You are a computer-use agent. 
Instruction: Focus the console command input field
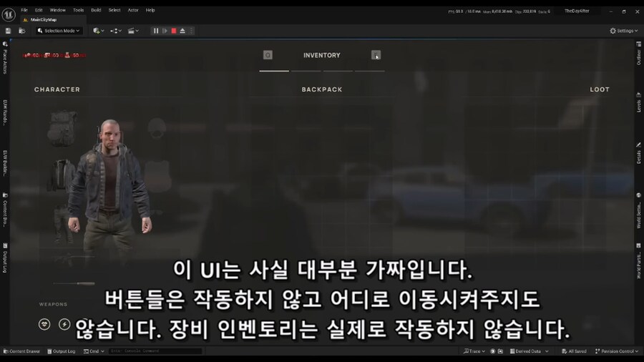(x=156, y=351)
